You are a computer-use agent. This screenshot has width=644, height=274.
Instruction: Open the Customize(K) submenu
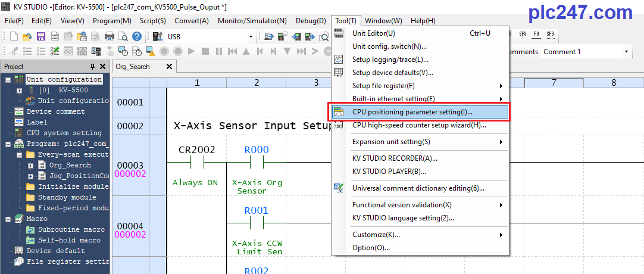pyautogui.click(x=420, y=235)
